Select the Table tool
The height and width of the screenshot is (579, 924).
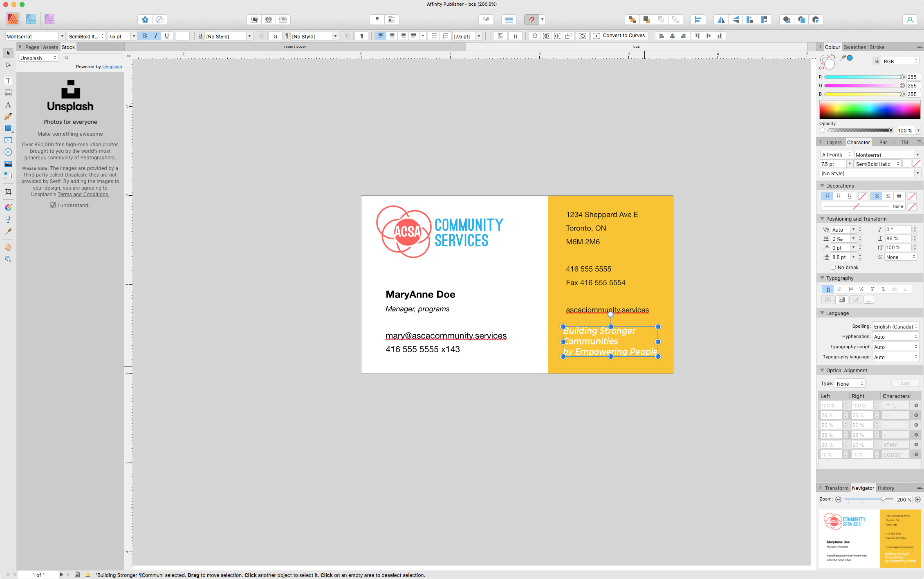click(x=8, y=93)
